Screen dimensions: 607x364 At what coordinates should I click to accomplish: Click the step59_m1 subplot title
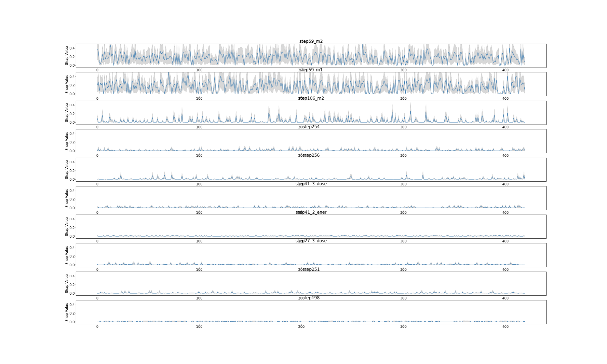(311, 70)
